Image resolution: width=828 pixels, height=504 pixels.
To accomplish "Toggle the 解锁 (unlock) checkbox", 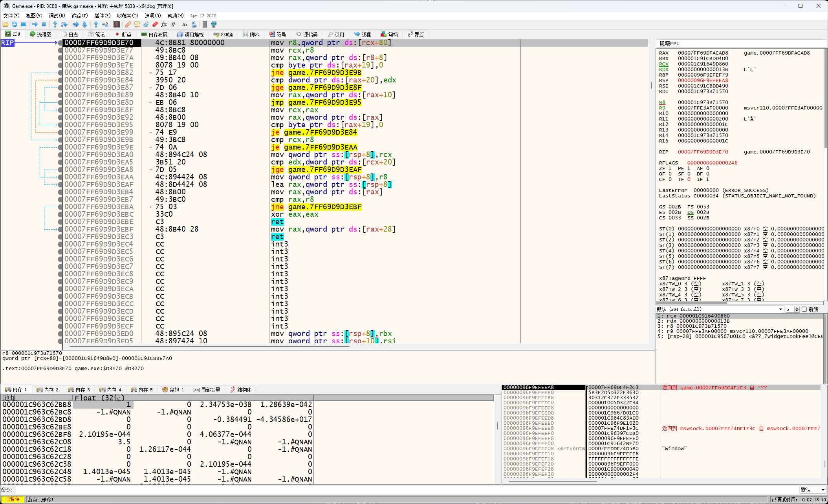I will tap(804, 309).
